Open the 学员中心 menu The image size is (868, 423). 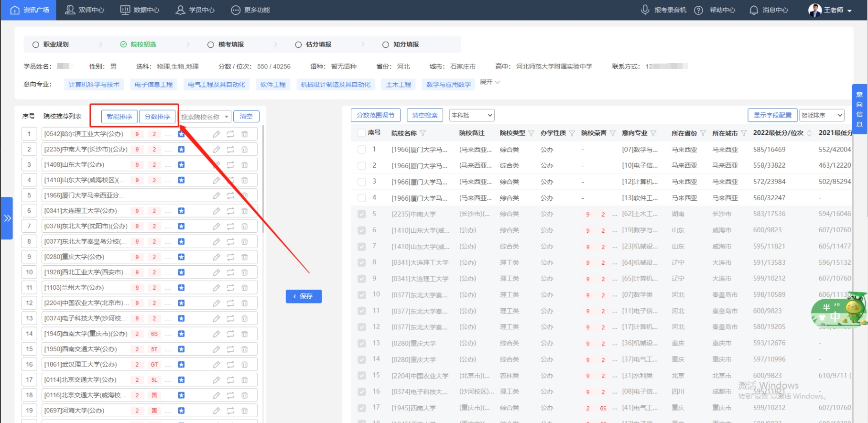point(195,10)
